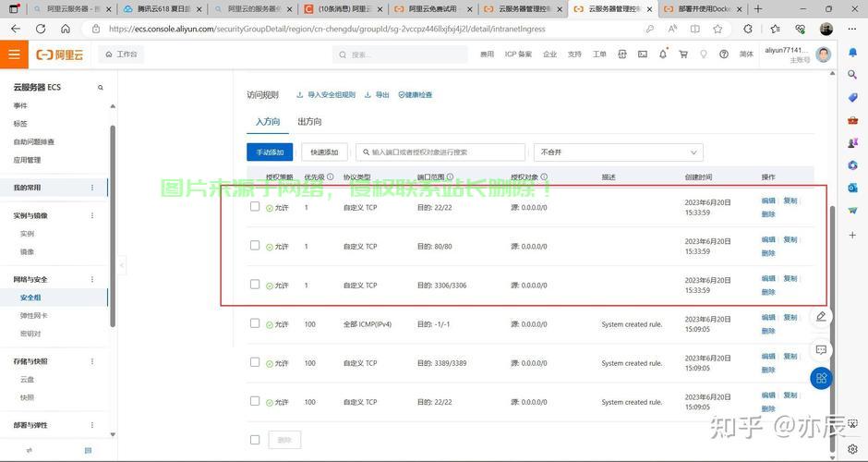868x462 pixels.
Task: Click the 健康检查 link
Action: [x=416, y=95]
